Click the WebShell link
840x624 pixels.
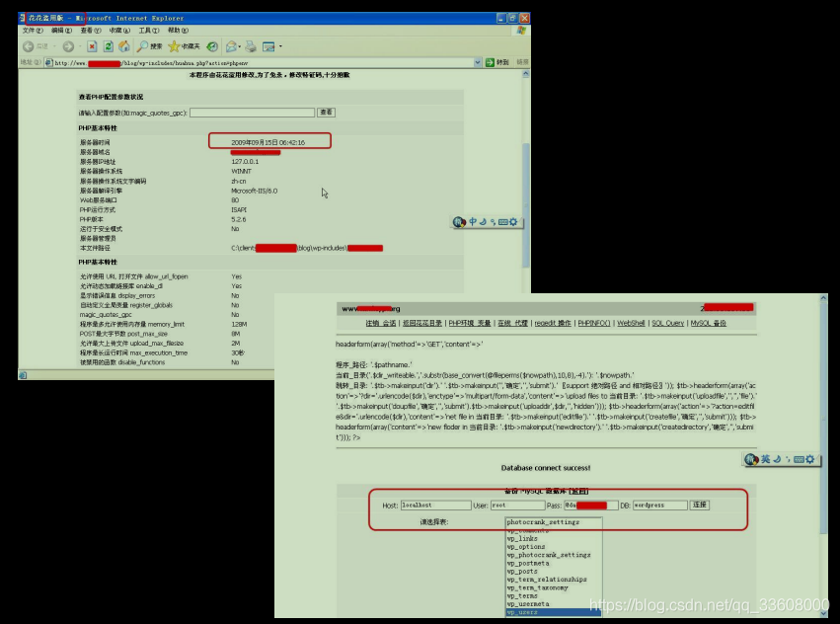point(631,323)
